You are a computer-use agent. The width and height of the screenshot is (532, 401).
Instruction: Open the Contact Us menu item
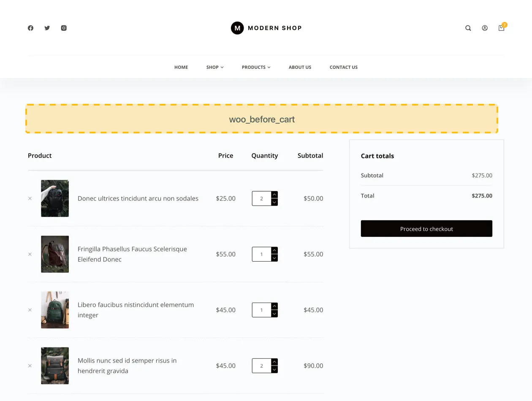click(343, 67)
